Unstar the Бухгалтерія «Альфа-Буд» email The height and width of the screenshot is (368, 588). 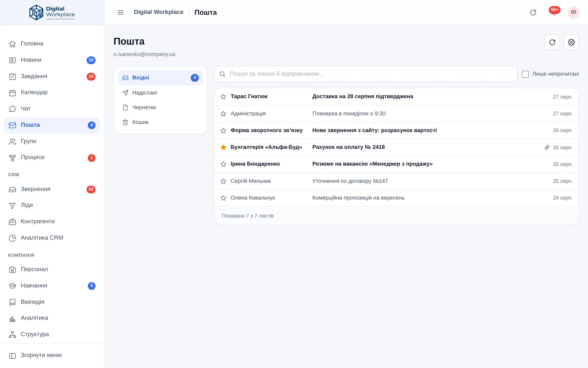223,147
